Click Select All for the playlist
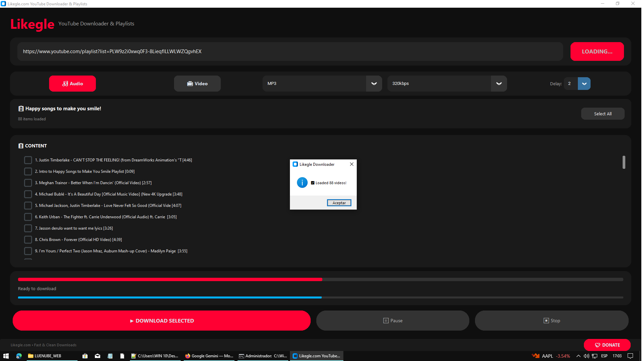This screenshot has height=361, width=644. (603, 113)
